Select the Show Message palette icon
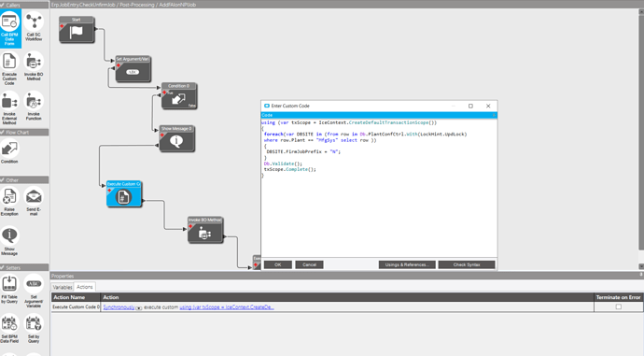This screenshot has width=644, height=356. 9,241
